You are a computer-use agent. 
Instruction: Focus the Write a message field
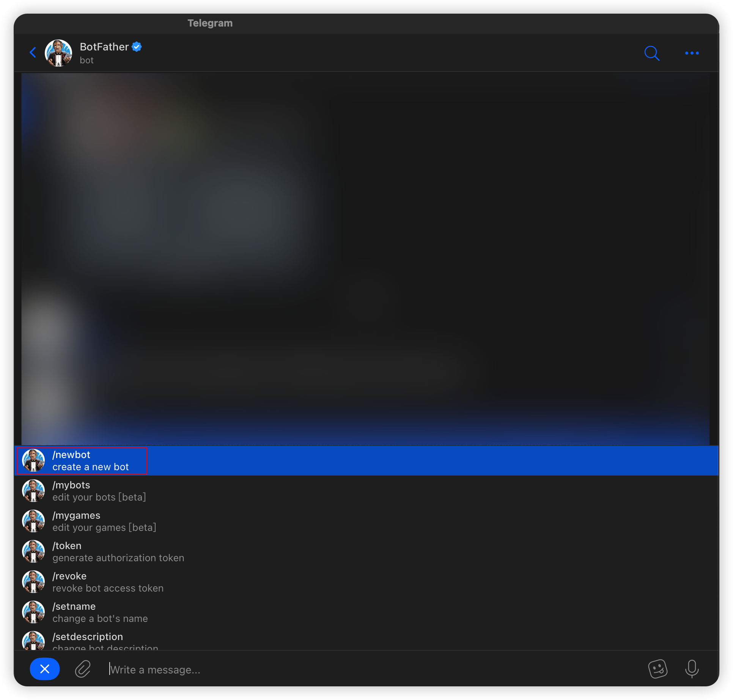pos(374,669)
